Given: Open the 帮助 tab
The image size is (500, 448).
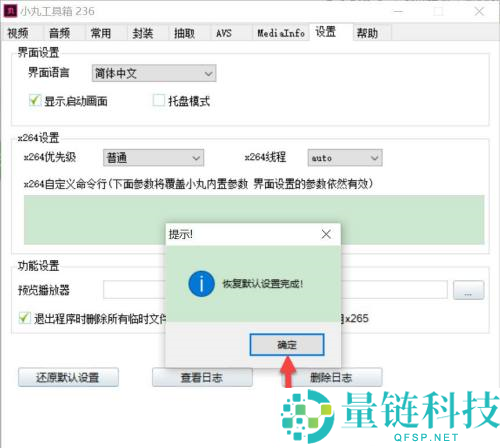Looking at the screenshot, I should click(x=367, y=33).
